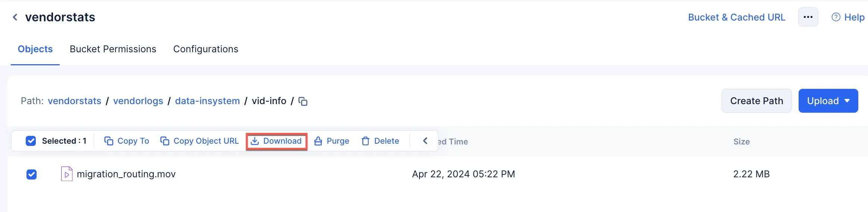Download the selected object
The image size is (868, 212).
277,141
